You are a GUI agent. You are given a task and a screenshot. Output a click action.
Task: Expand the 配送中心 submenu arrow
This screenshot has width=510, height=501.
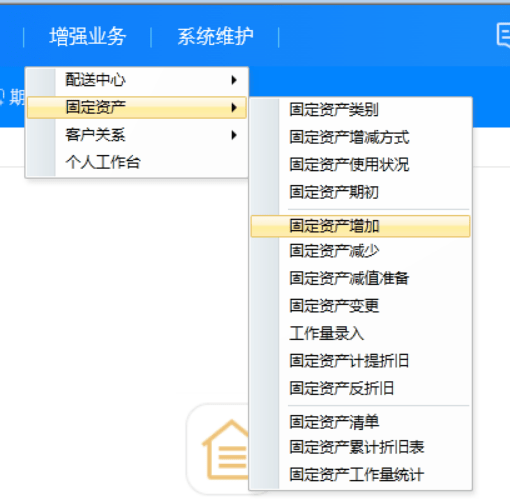click(234, 80)
